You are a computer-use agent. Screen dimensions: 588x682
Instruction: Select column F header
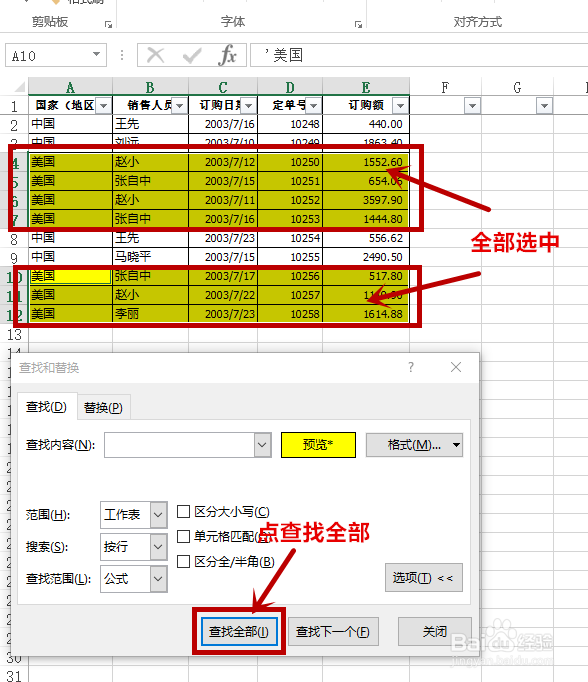pyautogui.click(x=445, y=87)
